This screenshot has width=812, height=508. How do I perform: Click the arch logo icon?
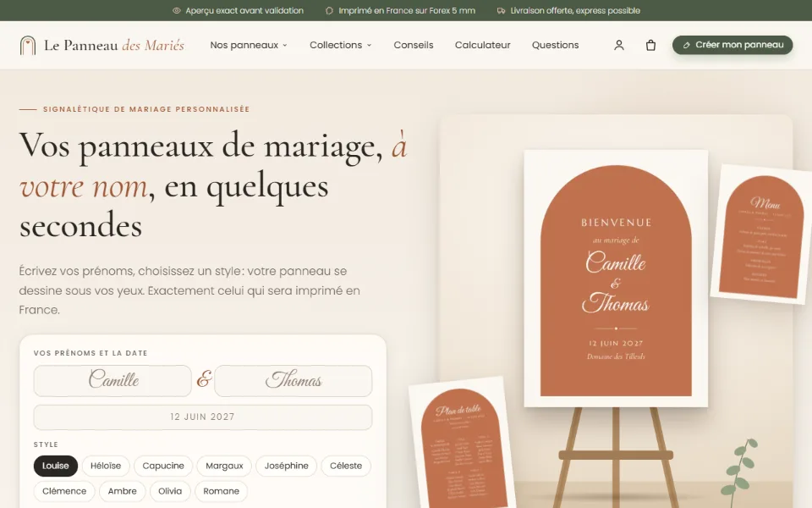tap(28, 45)
